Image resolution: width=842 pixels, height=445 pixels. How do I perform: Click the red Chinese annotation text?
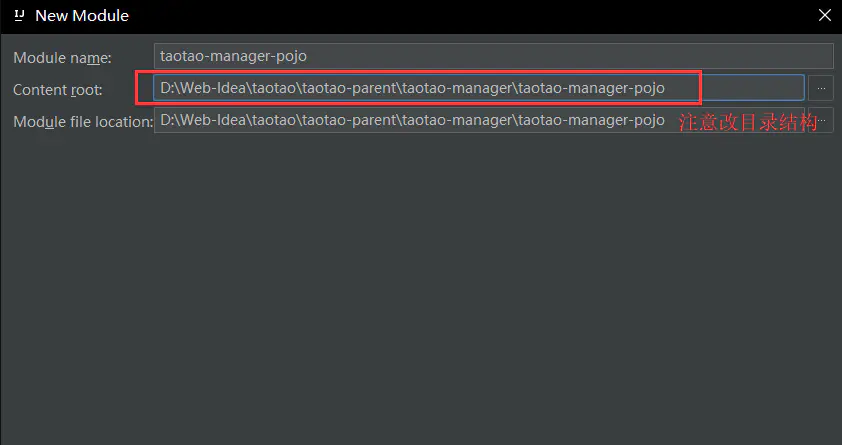point(749,123)
